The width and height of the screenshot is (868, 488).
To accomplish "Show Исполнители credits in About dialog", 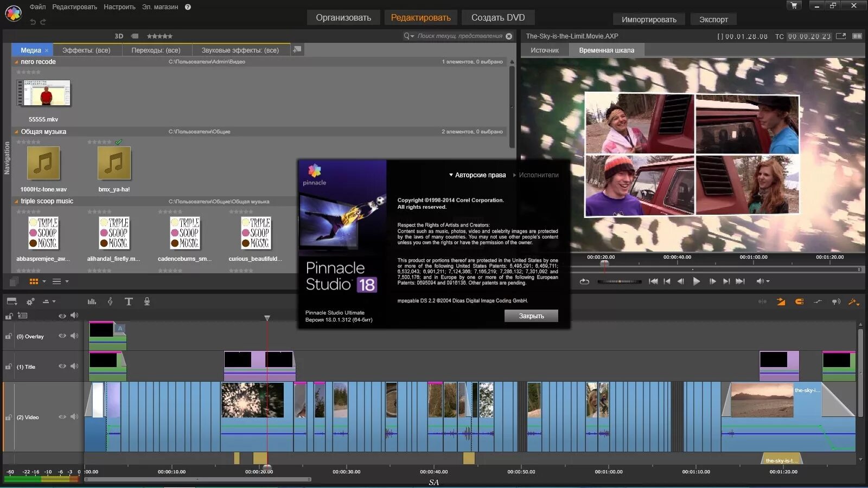I will point(536,175).
